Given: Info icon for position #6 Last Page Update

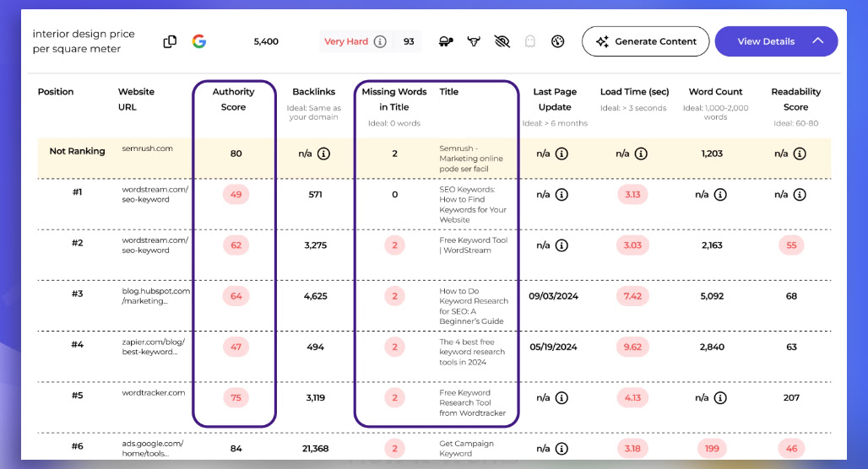Looking at the screenshot, I should click(x=561, y=449).
